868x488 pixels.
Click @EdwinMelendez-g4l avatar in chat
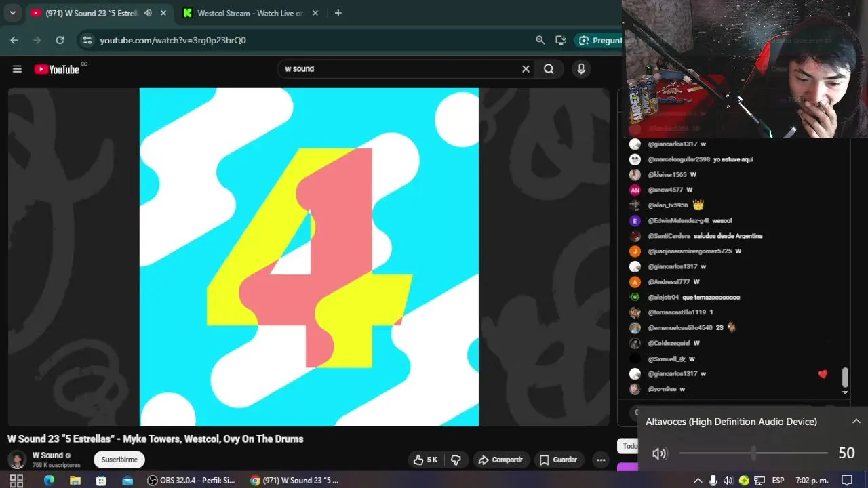tap(635, 220)
